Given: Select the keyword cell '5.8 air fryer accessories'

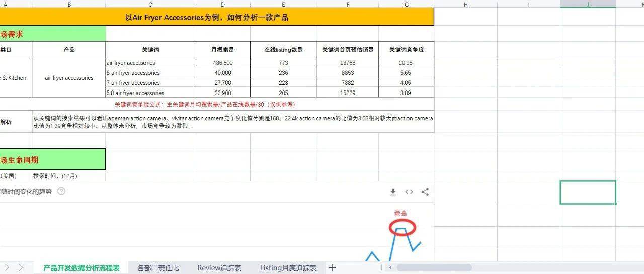Looking at the screenshot, I should pos(150,93).
